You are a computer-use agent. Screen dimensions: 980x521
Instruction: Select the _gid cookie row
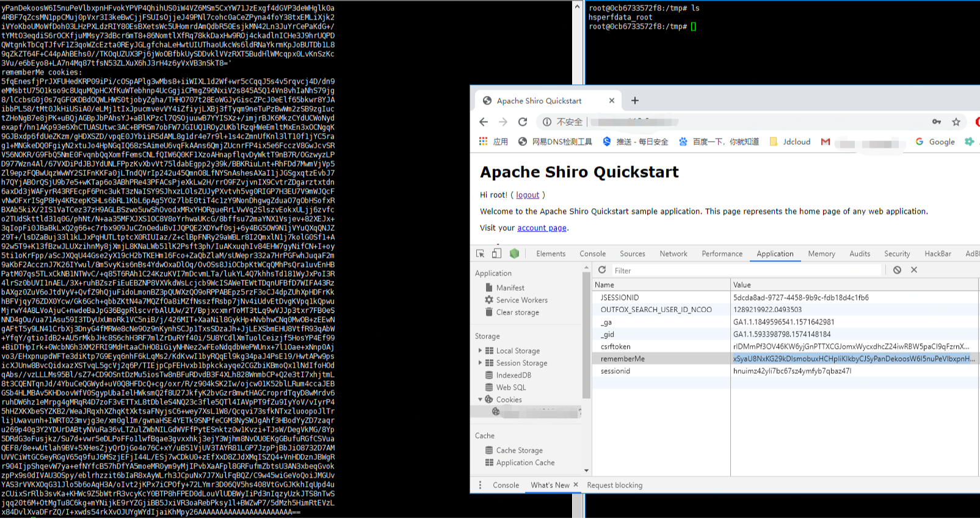click(786, 334)
